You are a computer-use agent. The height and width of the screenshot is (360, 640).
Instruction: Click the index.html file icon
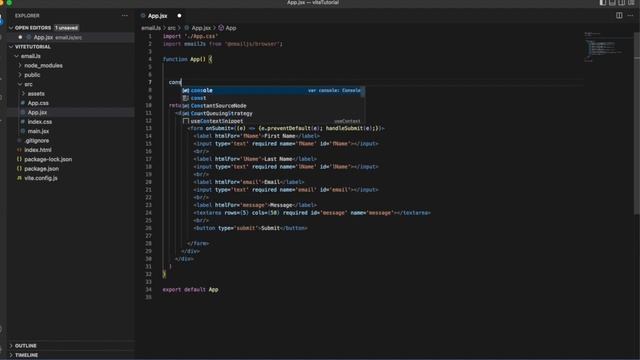(x=19, y=150)
